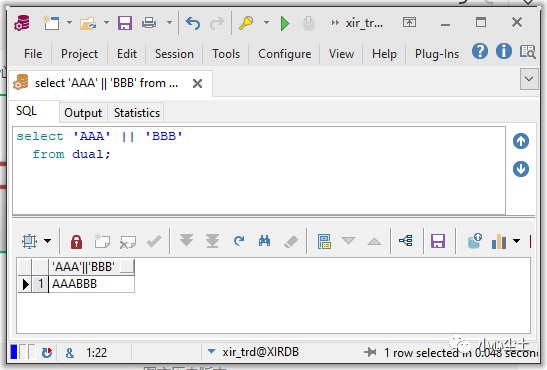547x370 pixels.
Task: Refresh results with the blue refresh icon
Action: point(239,241)
